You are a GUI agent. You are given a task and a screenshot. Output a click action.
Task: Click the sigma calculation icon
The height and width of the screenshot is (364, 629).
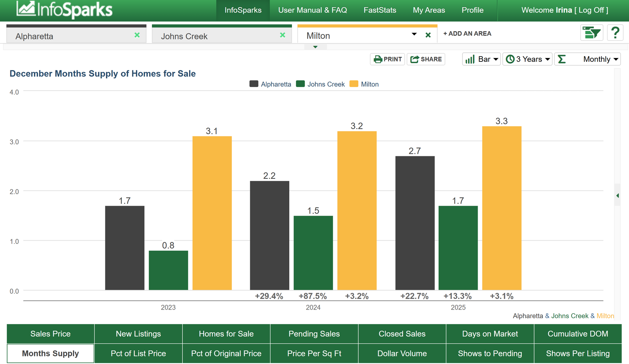(562, 59)
